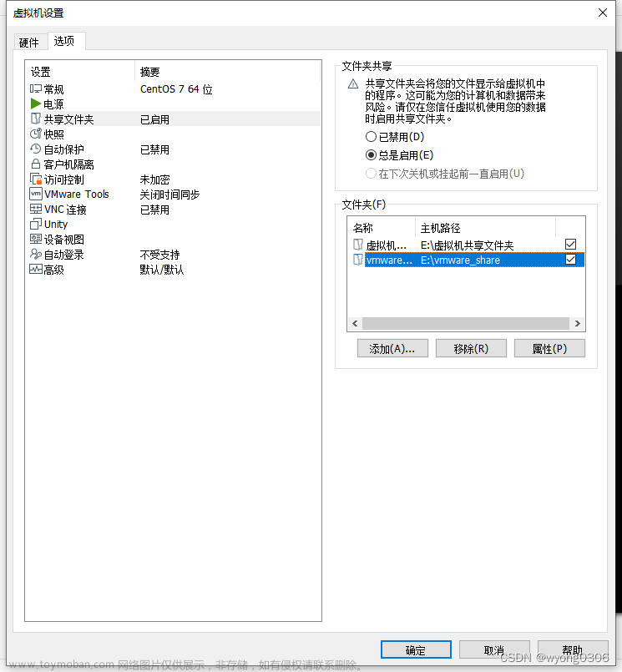Click the 不受支持 summary text

click(x=159, y=255)
